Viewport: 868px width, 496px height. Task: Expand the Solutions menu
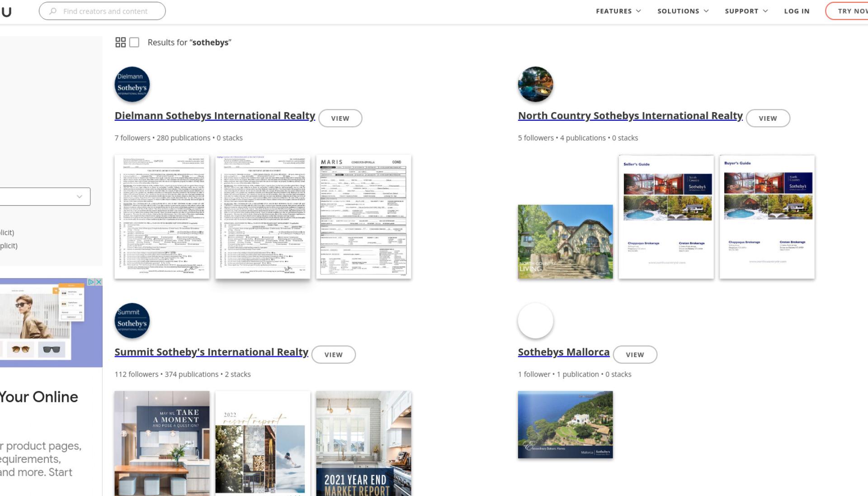coord(683,11)
